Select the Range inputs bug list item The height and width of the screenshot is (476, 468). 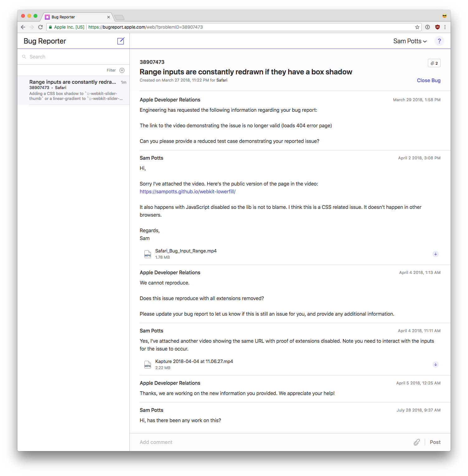click(73, 90)
